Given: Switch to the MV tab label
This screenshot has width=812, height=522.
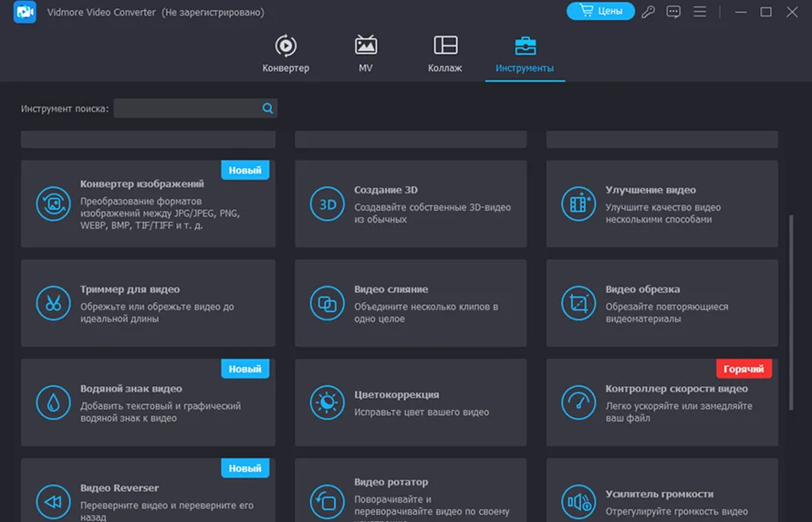Looking at the screenshot, I should point(366,68).
